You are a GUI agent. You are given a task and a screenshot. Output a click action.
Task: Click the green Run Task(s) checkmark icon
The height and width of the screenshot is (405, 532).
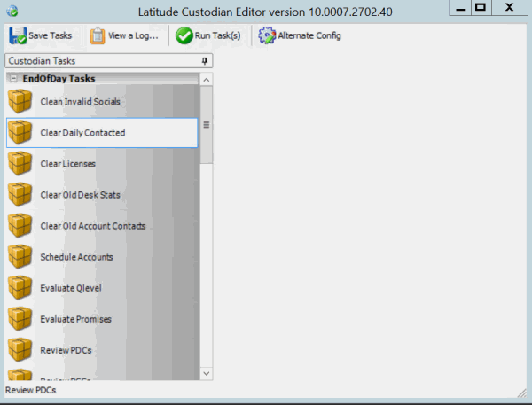click(x=184, y=35)
